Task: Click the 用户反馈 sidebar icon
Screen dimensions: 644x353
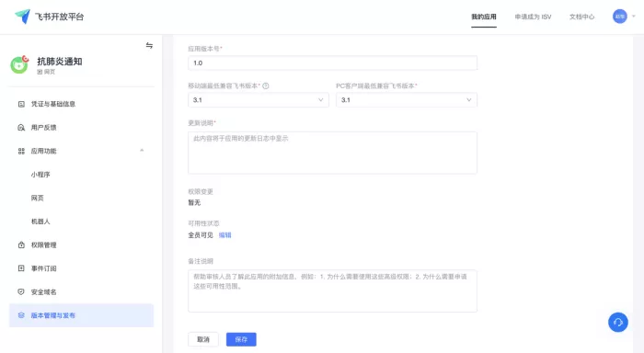Action: (21, 128)
